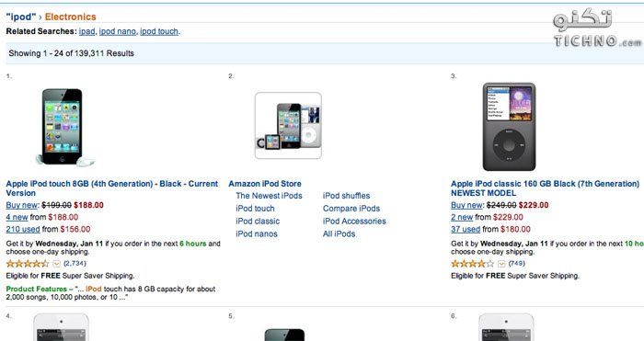Click the star rating of iPod classic
644x341 pixels.
[472, 264]
